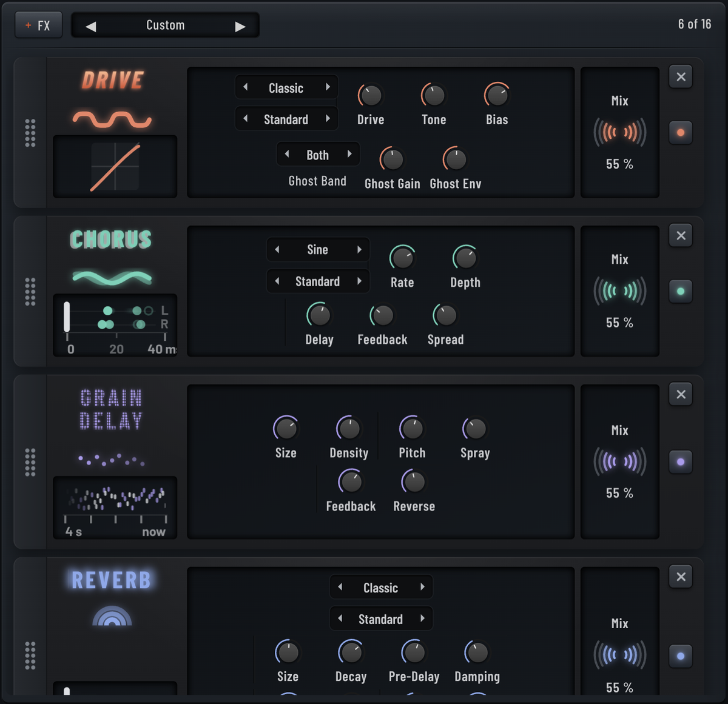Click the Grain Delay Feedback knob

(x=351, y=482)
